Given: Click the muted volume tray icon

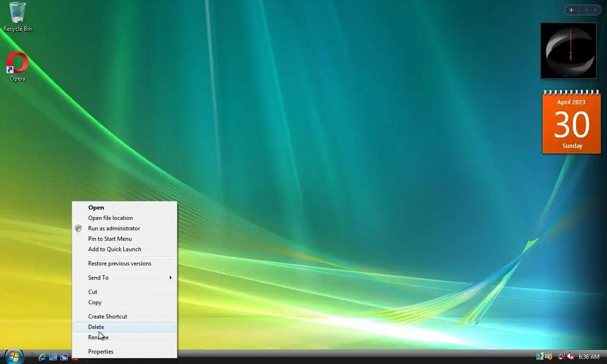Looking at the screenshot, I should tap(570, 356).
